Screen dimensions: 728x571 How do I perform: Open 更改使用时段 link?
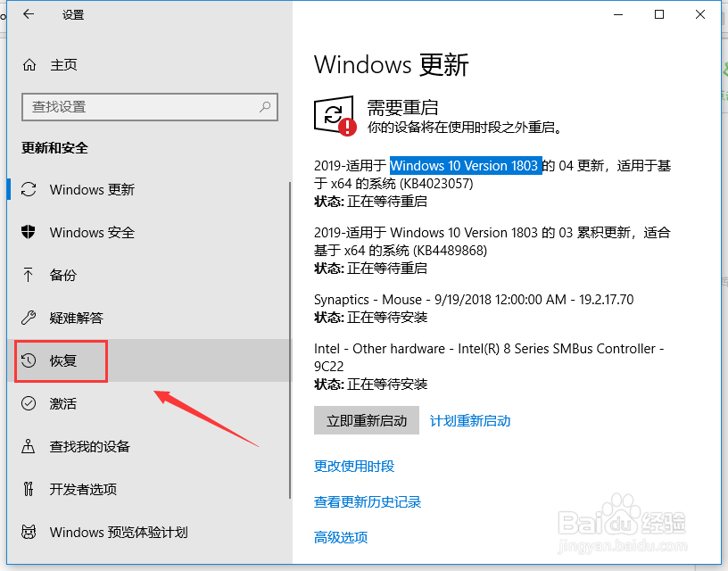pyautogui.click(x=354, y=466)
